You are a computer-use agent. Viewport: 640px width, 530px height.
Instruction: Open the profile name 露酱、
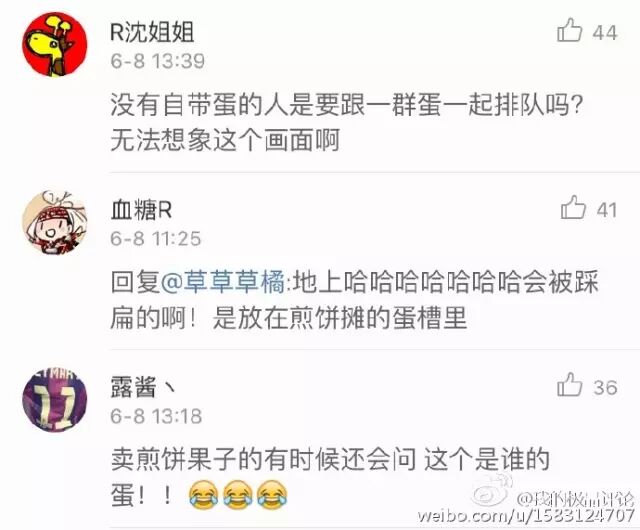click(143, 387)
